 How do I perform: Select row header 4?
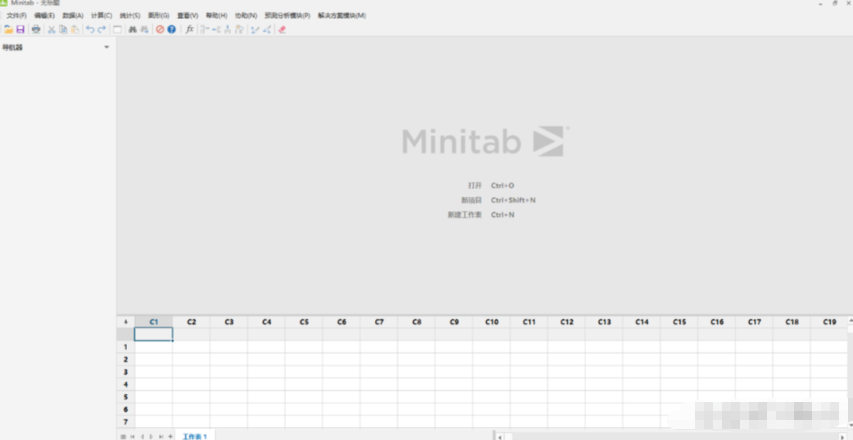click(x=126, y=385)
